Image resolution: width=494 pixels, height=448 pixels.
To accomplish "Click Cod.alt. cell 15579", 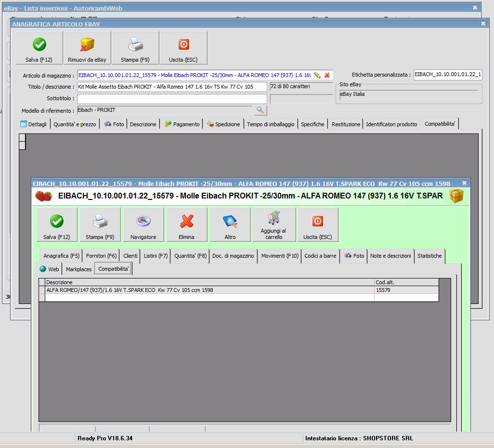I will click(406, 290).
